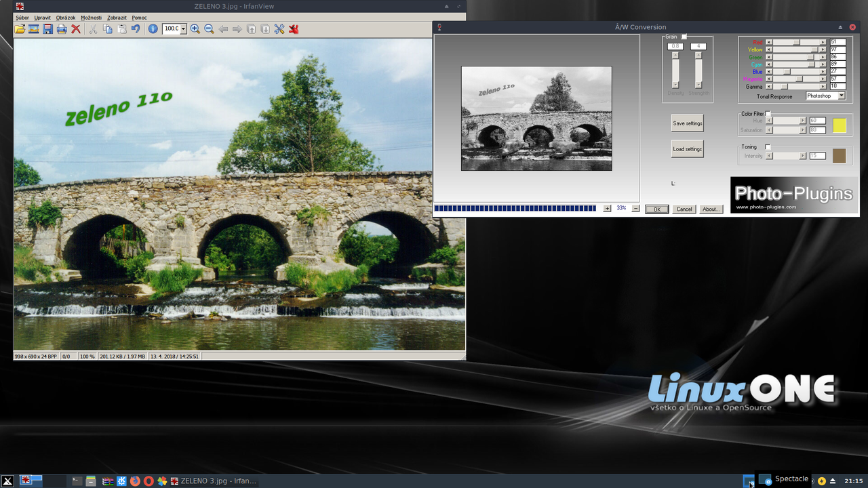Jump to next page icon in toolbar
Viewport: 868px width, 488px height.
tap(265, 29)
